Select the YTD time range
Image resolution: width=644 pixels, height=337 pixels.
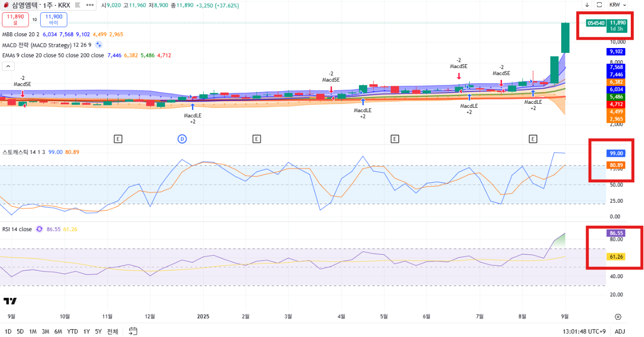click(x=72, y=332)
